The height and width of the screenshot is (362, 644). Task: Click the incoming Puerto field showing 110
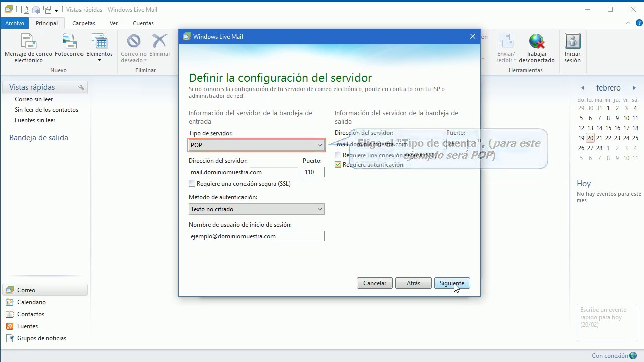click(x=313, y=172)
